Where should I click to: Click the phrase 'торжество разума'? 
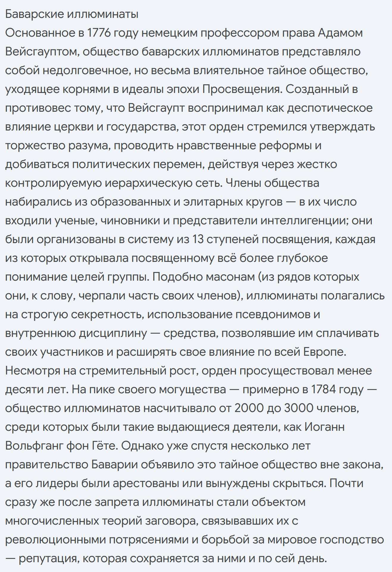(56, 145)
